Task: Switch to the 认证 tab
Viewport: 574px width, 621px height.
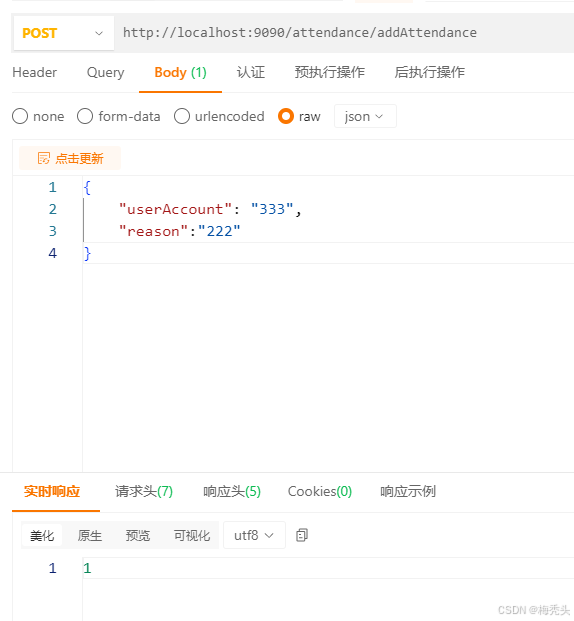Action: tap(251, 72)
